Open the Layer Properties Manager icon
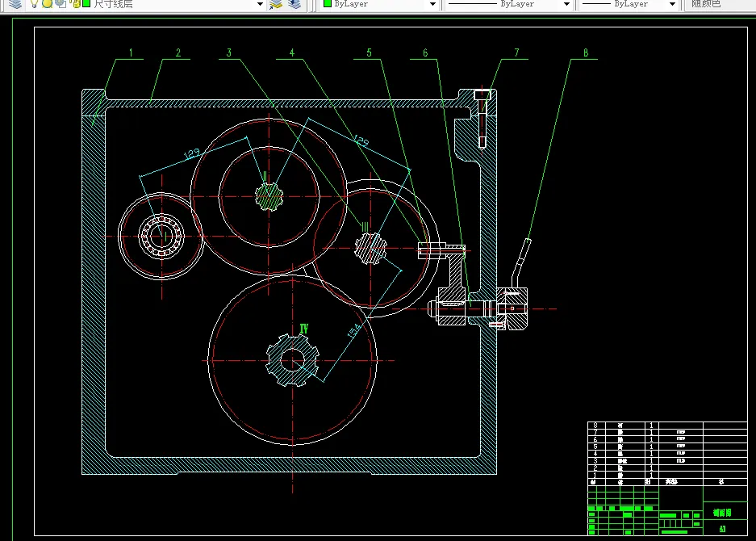Viewport: 756px width, 541px height. (15, 4)
